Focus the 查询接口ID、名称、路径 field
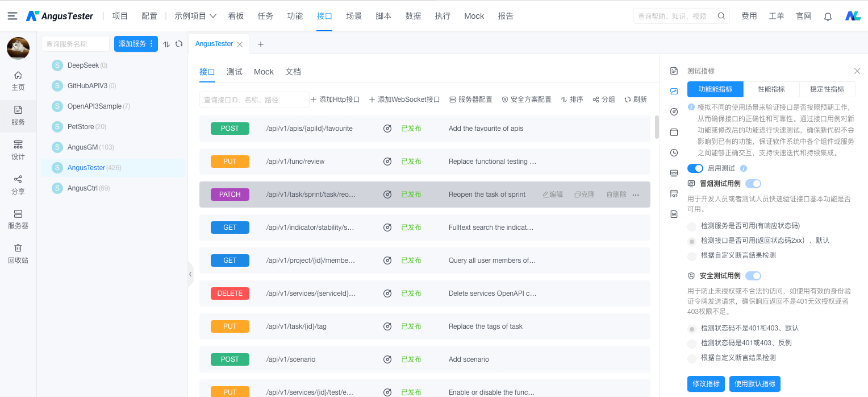The image size is (868, 397). point(254,100)
